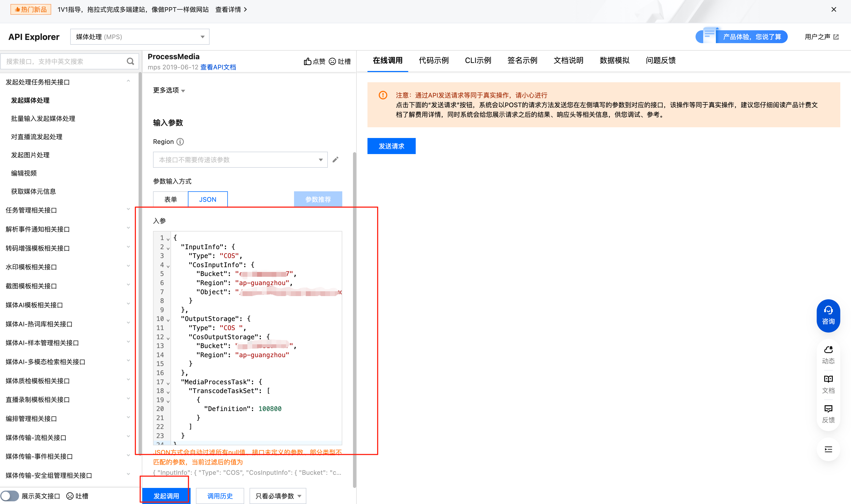Click the search magnifier icon
This screenshot has height=504, width=851.
point(130,61)
